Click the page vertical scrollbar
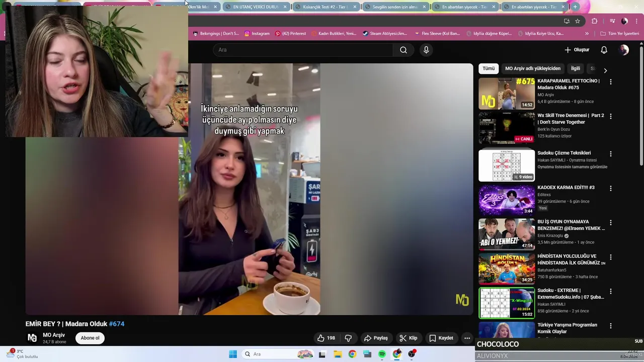The width and height of the screenshot is (644, 362). click(x=641, y=106)
